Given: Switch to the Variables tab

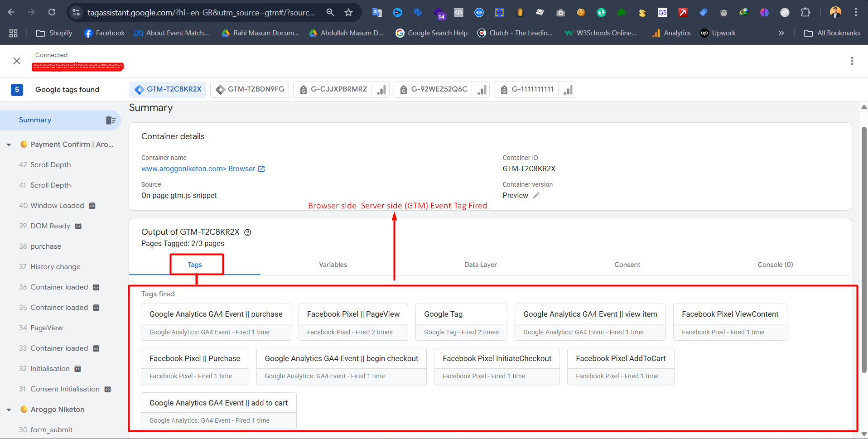Looking at the screenshot, I should pyautogui.click(x=333, y=265).
